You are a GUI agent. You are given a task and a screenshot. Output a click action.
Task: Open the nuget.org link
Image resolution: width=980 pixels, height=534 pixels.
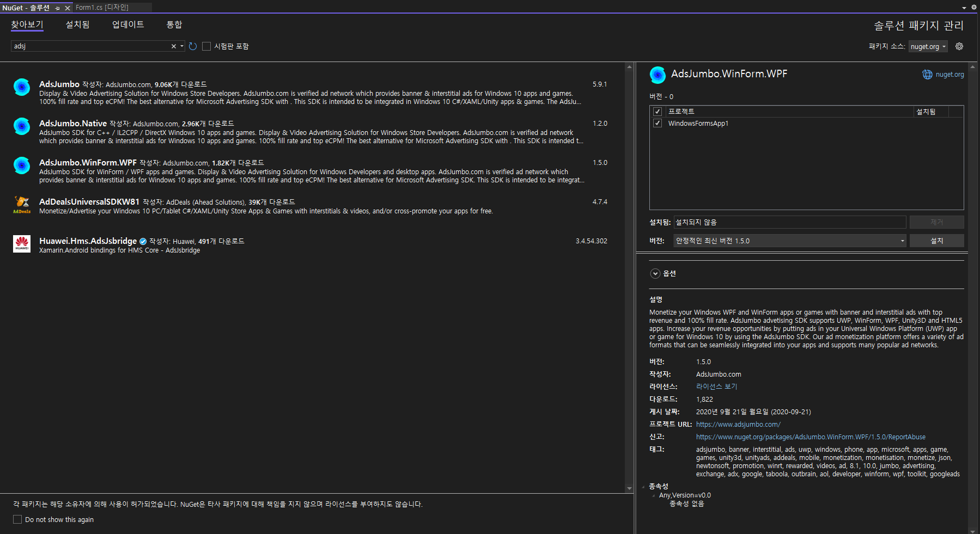point(949,75)
